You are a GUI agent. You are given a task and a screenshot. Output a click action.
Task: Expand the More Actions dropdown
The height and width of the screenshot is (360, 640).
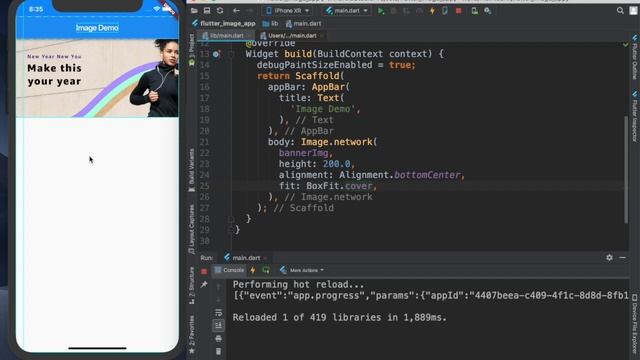pos(302,270)
